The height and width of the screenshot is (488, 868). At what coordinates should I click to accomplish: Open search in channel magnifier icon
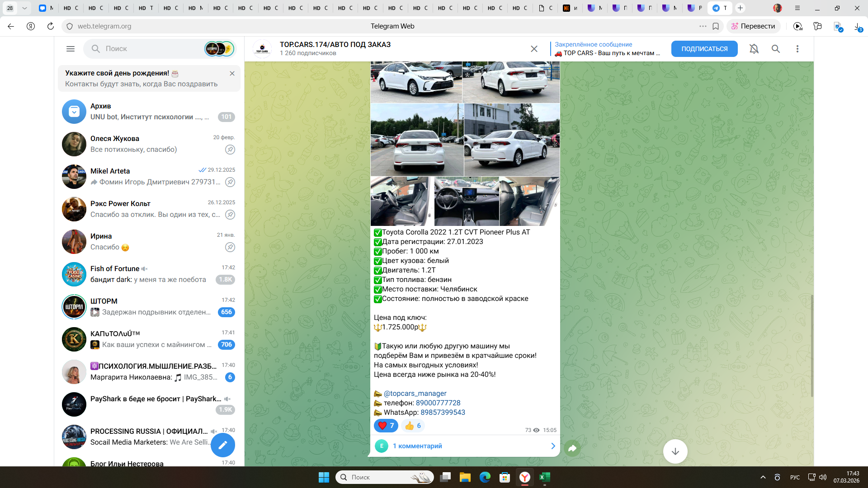776,49
